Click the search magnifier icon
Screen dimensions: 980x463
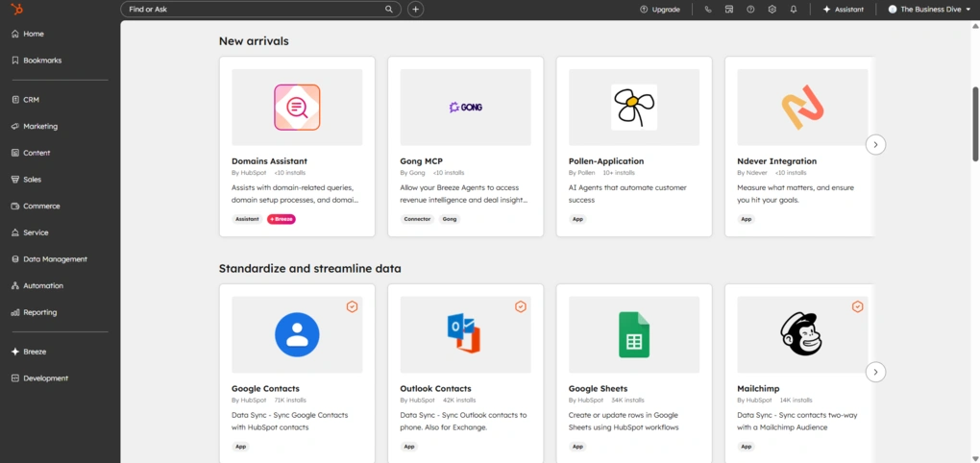click(x=389, y=10)
